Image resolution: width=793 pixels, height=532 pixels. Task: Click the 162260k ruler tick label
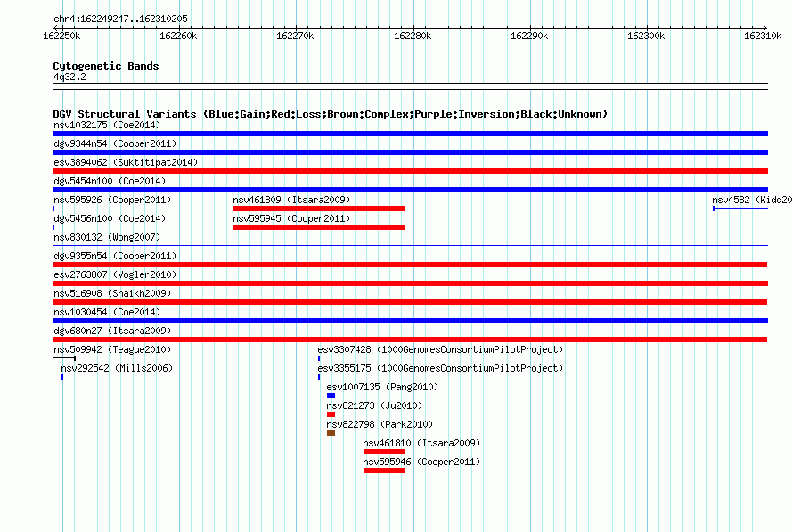click(x=178, y=36)
